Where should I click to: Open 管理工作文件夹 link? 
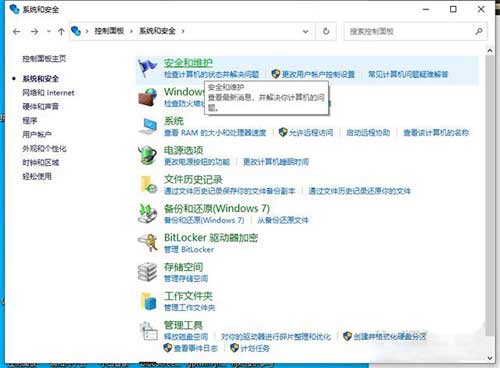click(189, 307)
